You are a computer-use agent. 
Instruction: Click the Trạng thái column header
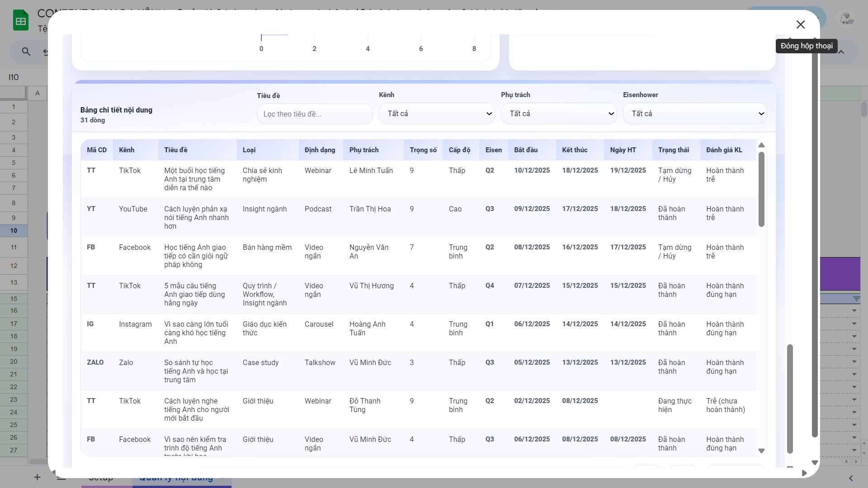[673, 150]
